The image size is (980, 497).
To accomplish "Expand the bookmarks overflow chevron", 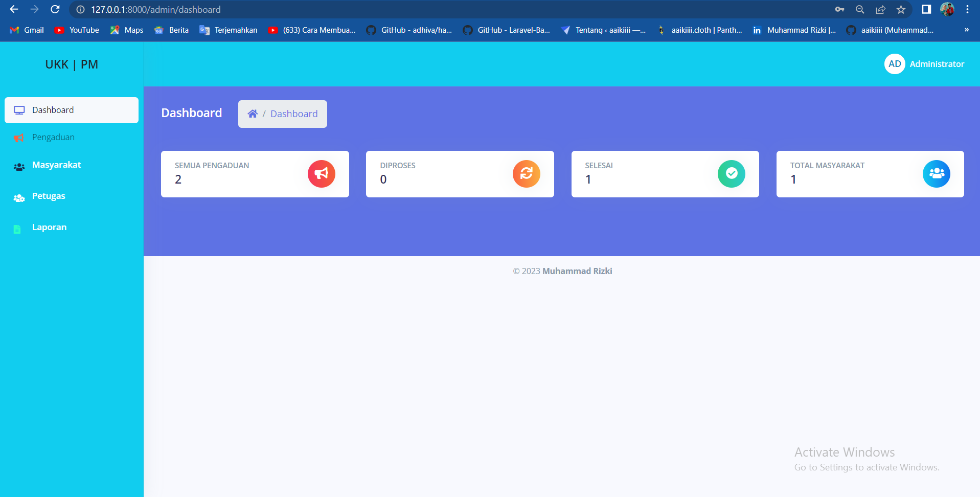I will tap(967, 30).
